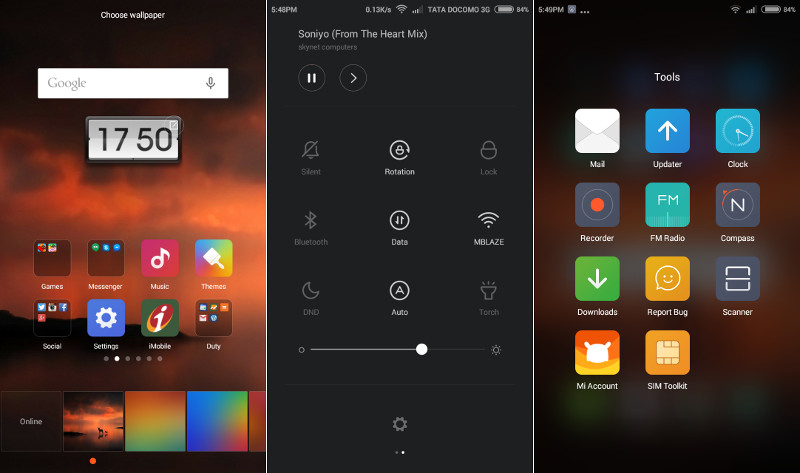Open the Social folder
This screenshot has height=473, width=800.
[x=52, y=318]
